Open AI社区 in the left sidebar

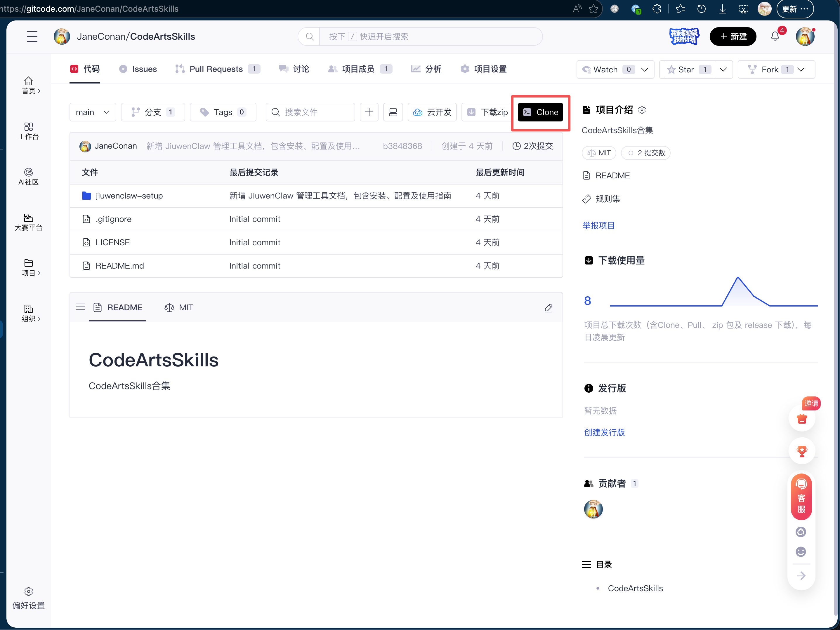click(29, 176)
